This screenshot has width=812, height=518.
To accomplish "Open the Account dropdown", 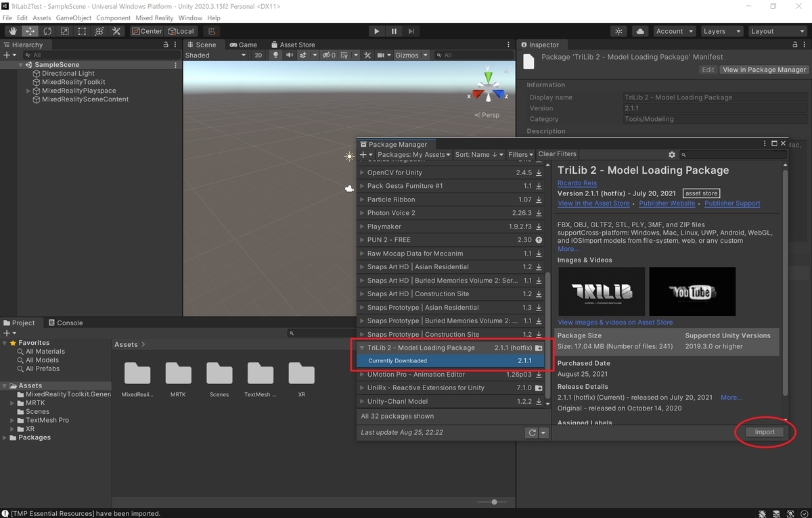I will 674,31.
